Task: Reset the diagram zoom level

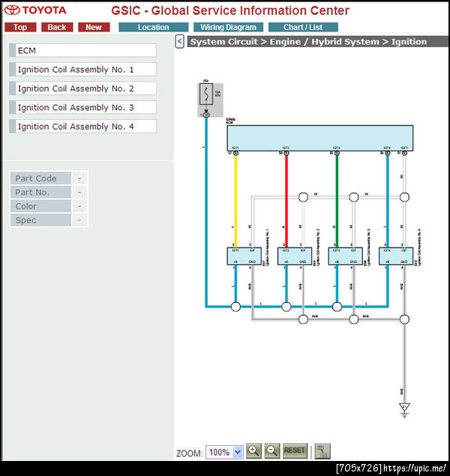Action: point(295,451)
